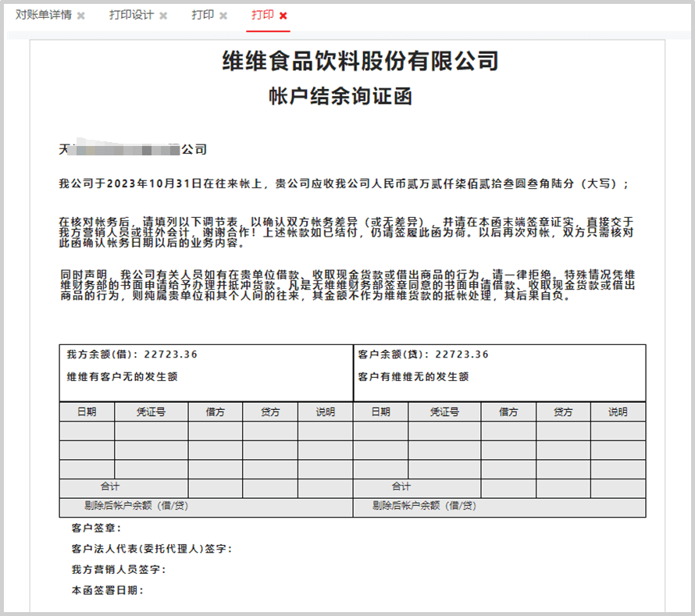Click the red X on active 打印 tab

283,16
